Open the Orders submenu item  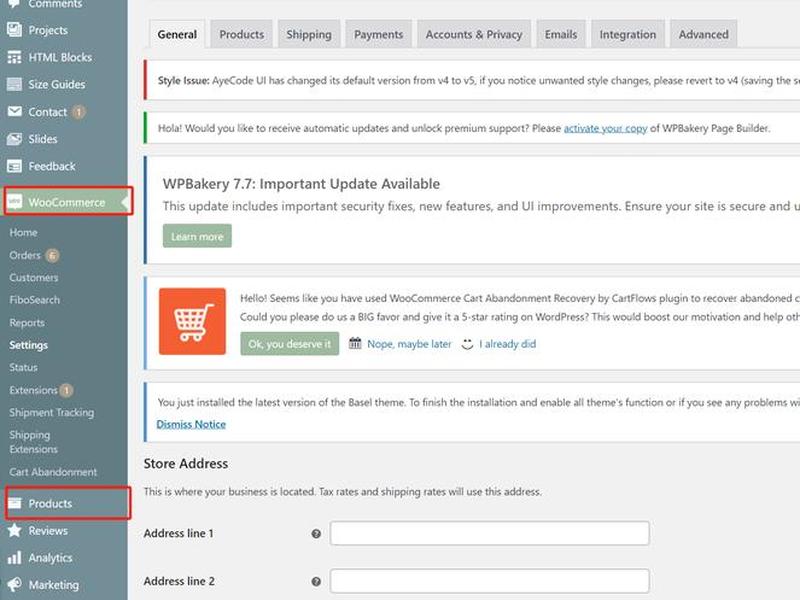(x=24, y=255)
